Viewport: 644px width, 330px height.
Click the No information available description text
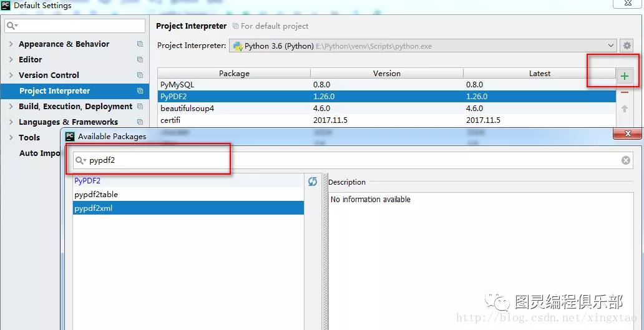pyautogui.click(x=371, y=200)
